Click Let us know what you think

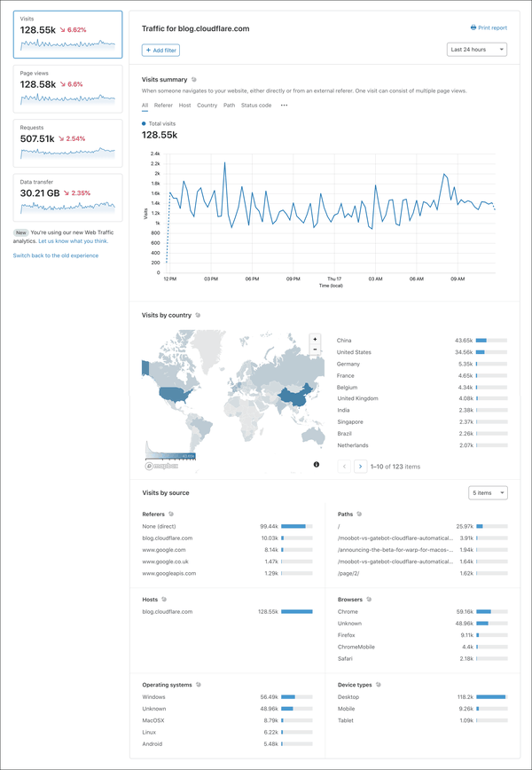pyautogui.click(x=74, y=240)
